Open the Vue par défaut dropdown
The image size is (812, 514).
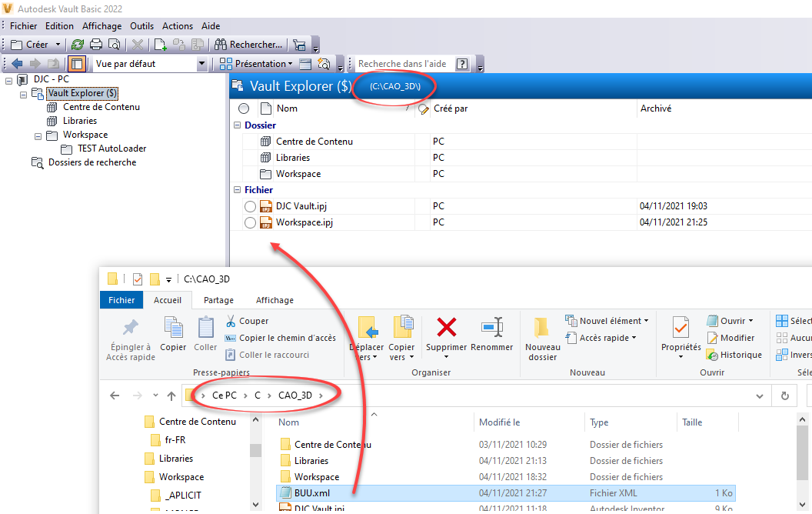[x=202, y=64]
